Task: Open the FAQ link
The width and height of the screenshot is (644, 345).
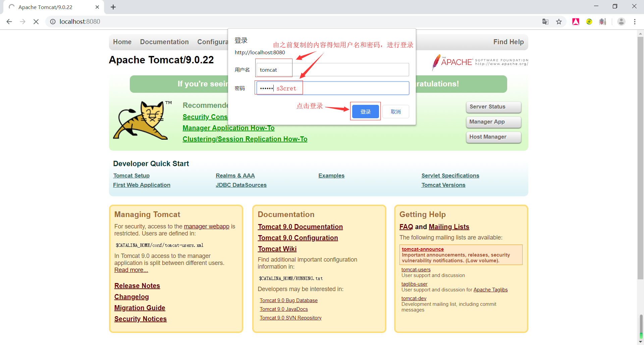Action: tap(406, 227)
